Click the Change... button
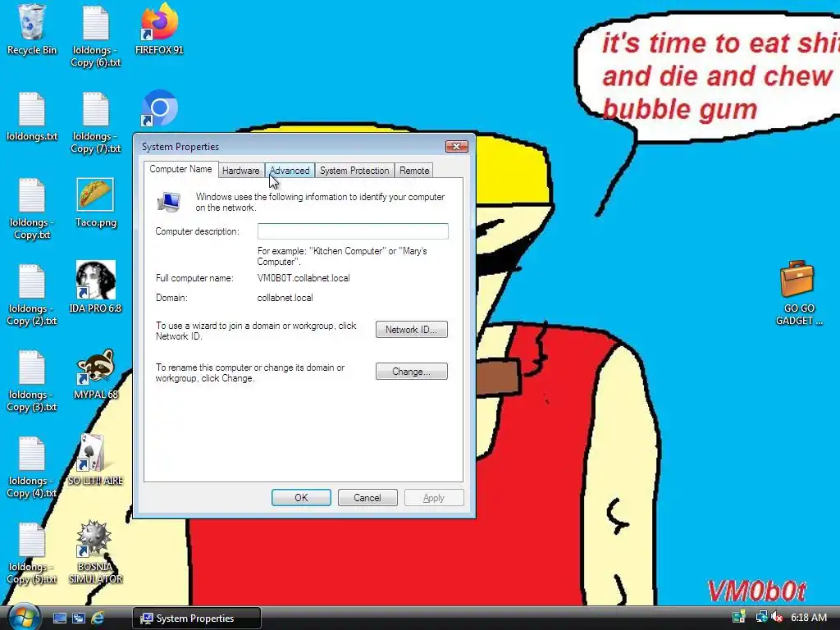This screenshot has height=630, width=840. point(412,372)
